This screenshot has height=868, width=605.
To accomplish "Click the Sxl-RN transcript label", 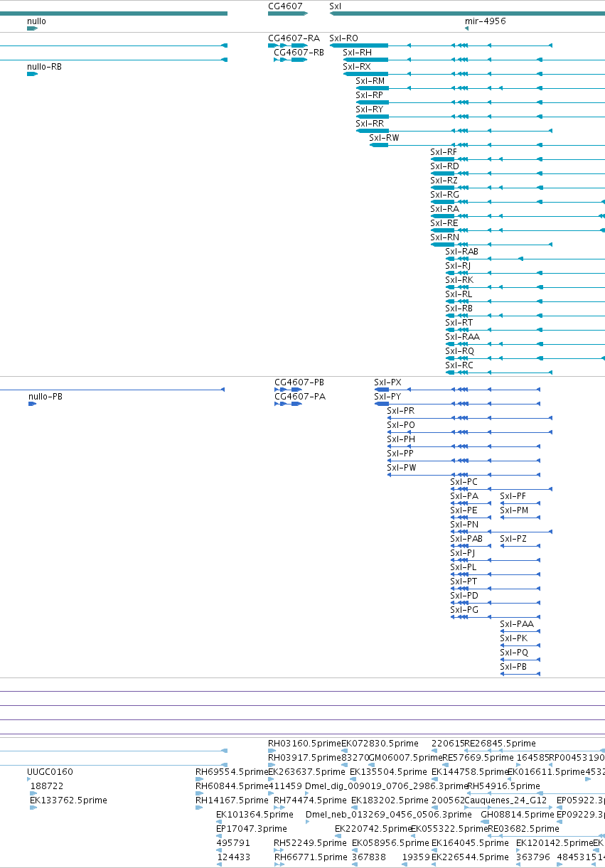I will (x=444, y=237).
